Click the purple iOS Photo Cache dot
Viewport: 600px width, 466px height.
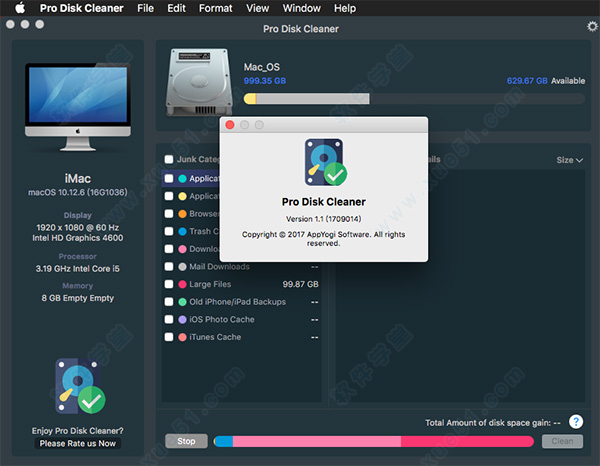pos(183,319)
